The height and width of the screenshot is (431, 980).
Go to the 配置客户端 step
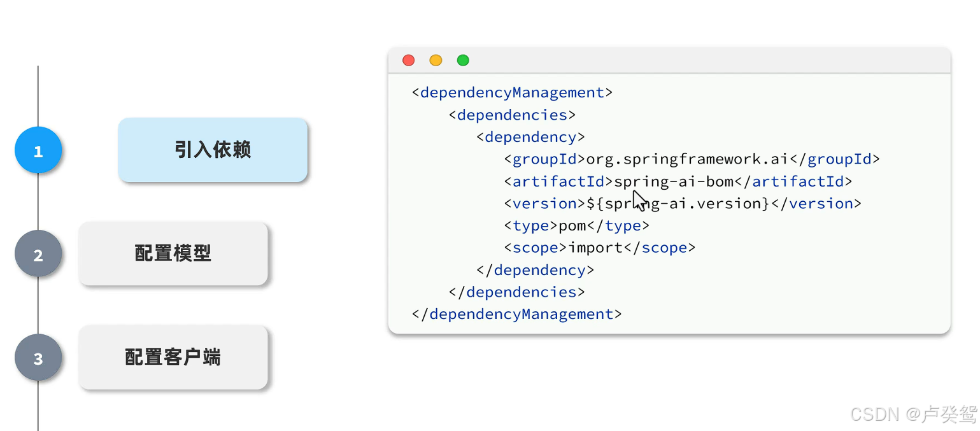click(x=173, y=357)
